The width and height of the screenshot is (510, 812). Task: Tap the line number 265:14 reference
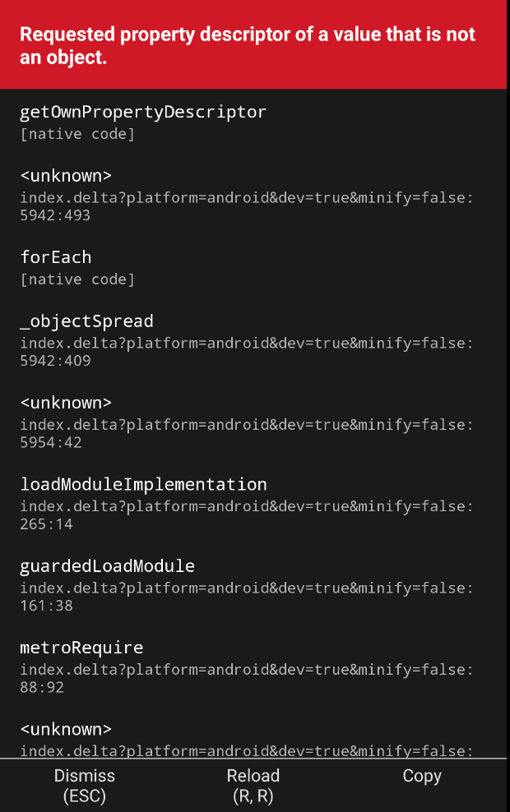(x=39, y=524)
